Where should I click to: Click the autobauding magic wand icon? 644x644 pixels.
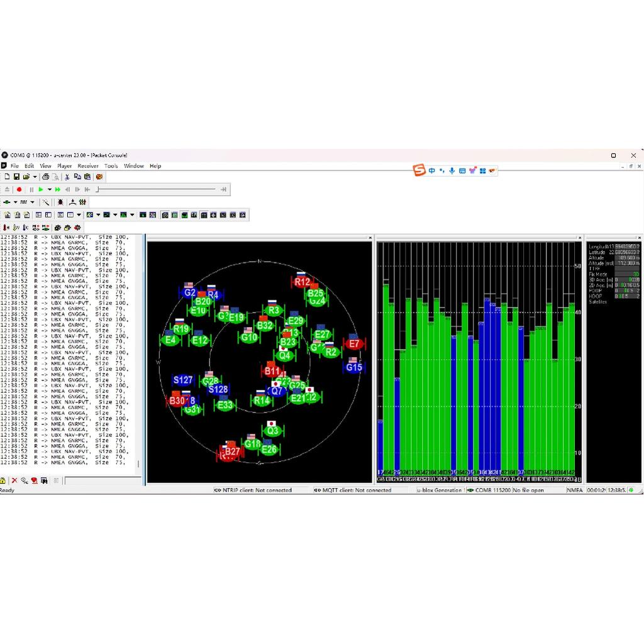point(46,202)
